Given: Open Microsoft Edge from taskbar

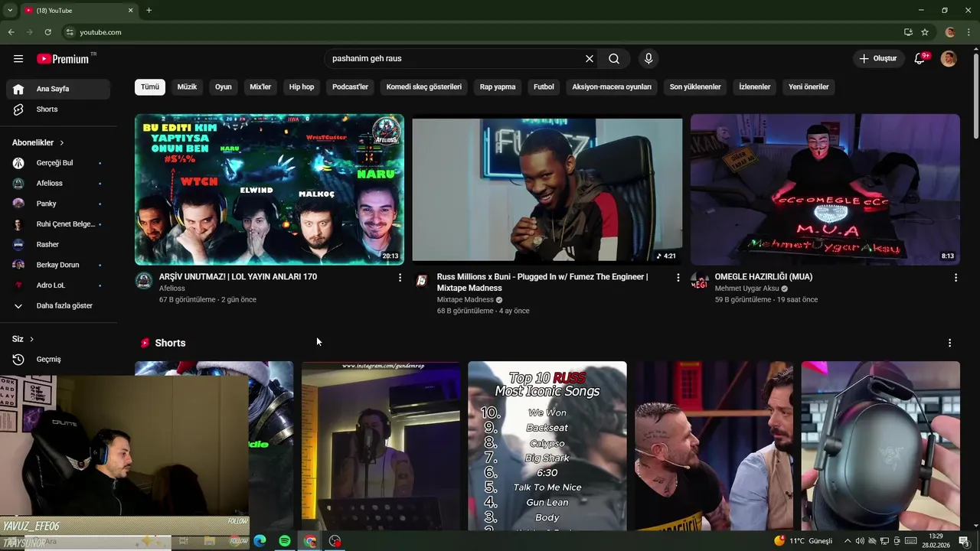Looking at the screenshot, I should coord(260,541).
